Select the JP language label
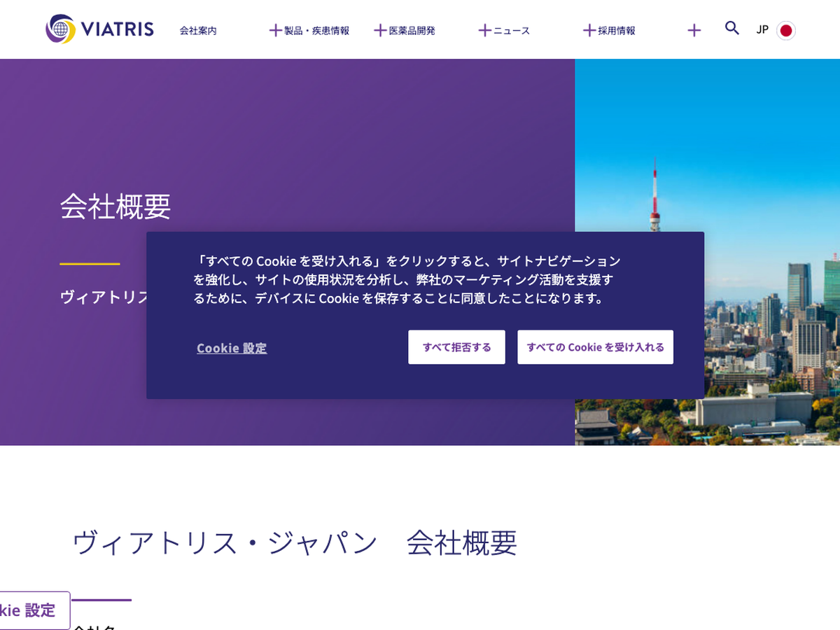 pos(762,29)
